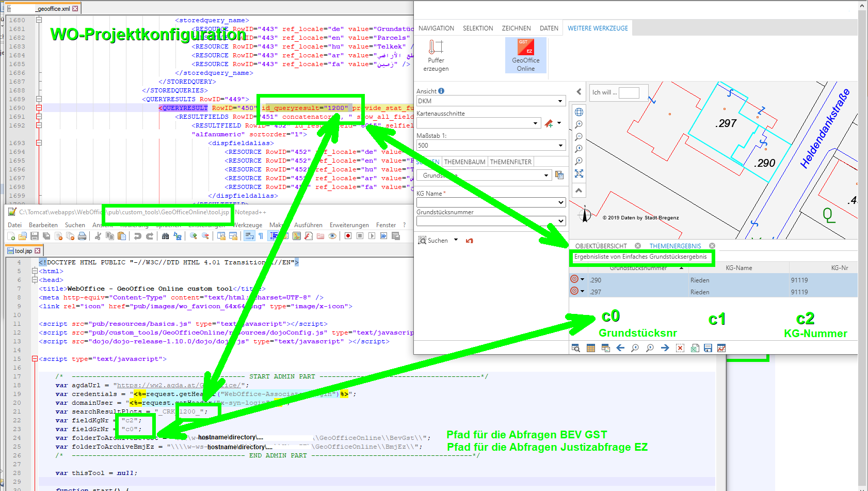868x491 pixels.
Task: Select the Puffer erzeugen tool
Action: click(x=436, y=54)
